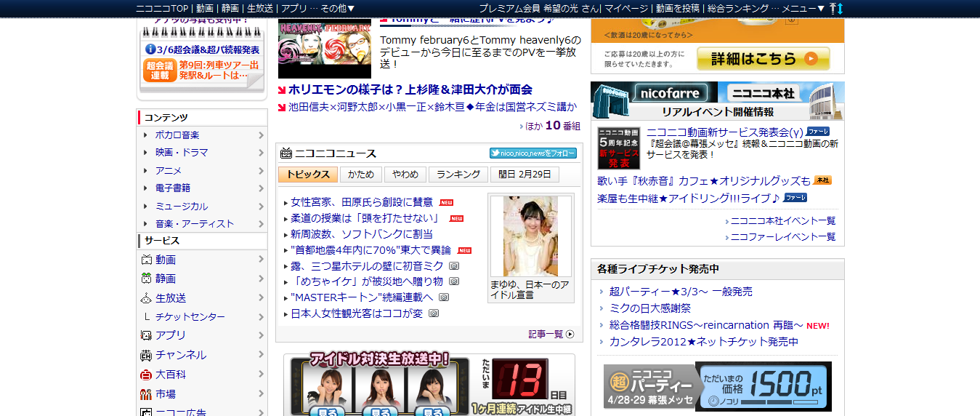Open the ランキング news tab
Screen dimensions: 980x416
458,175
